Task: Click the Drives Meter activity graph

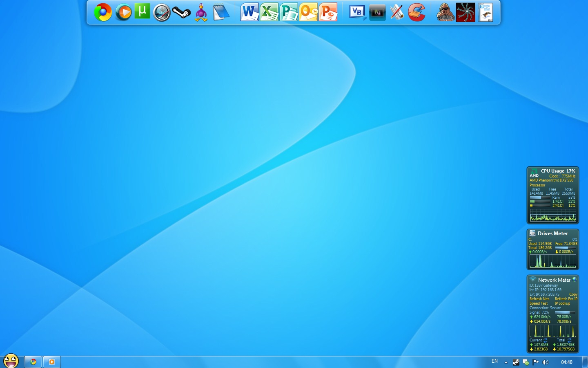Action: tap(553, 261)
